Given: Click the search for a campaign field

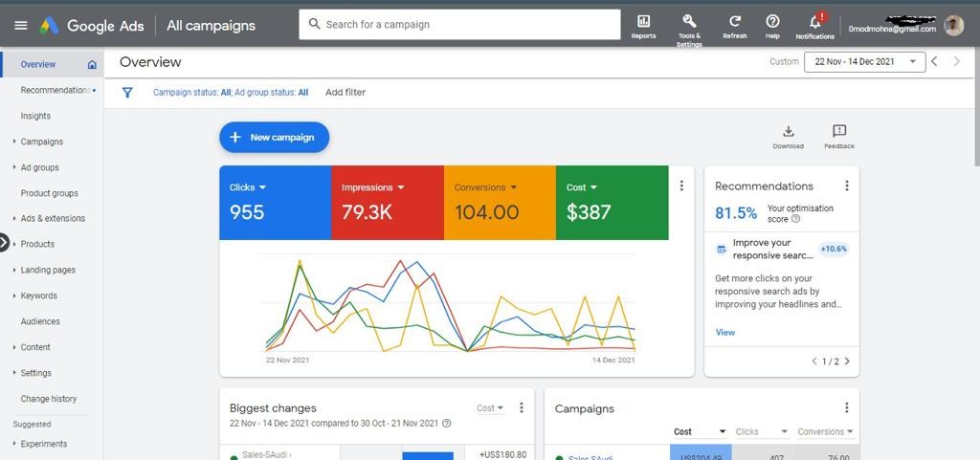Looking at the screenshot, I should click(459, 24).
